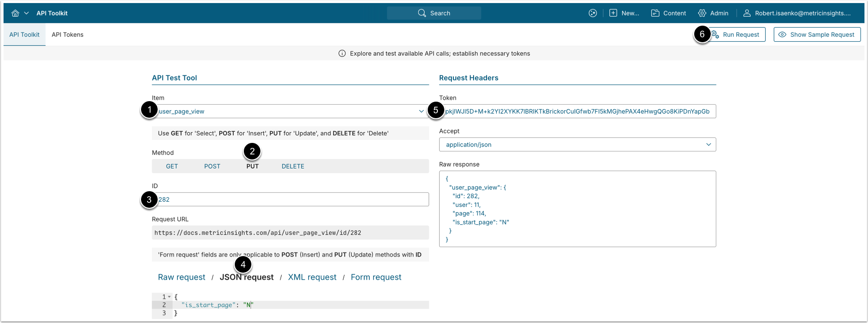Click the API Test Tool heading
868x323 pixels.
[x=174, y=78]
